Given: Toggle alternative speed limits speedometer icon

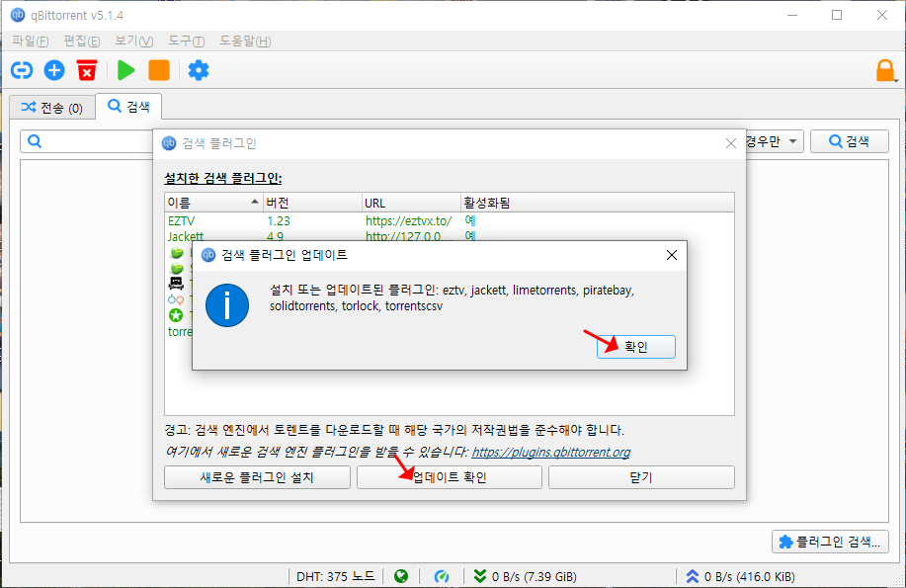Looking at the screenshot, I should [x=444, y=576].
